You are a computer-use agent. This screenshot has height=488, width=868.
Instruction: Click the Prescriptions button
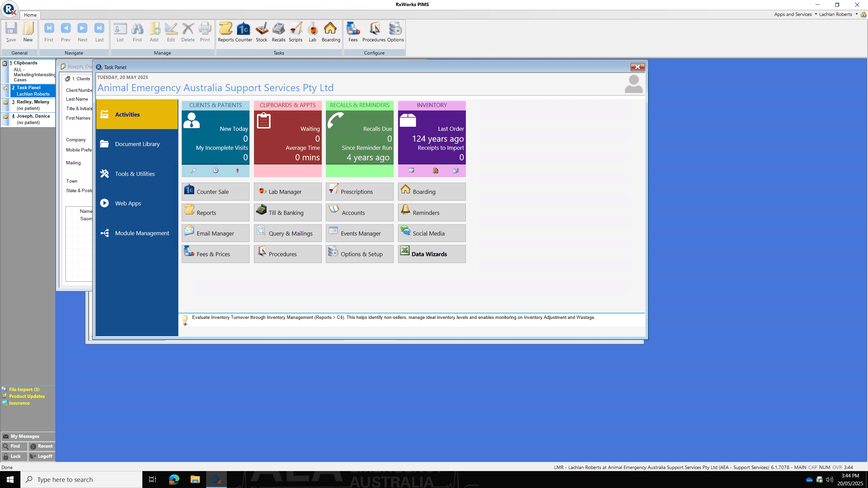pyautogui.click(x=359, y=191)
